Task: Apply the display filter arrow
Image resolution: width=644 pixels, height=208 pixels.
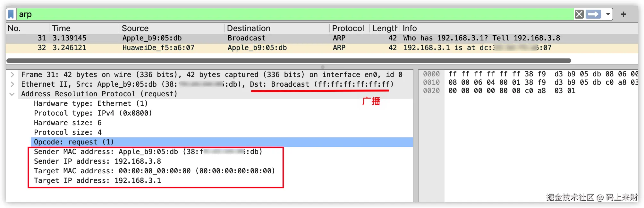Action: pyautogui.click(x=593, y=14)
